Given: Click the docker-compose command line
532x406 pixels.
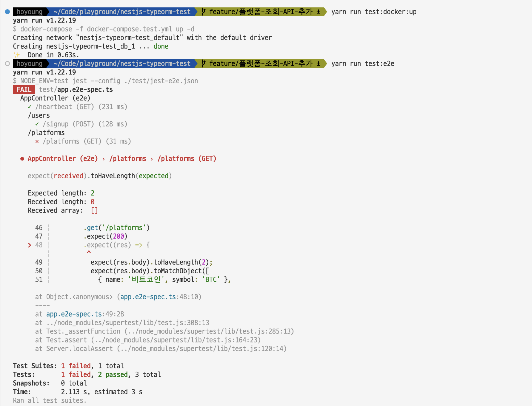Looking at the screenshot, I should 104,29.
